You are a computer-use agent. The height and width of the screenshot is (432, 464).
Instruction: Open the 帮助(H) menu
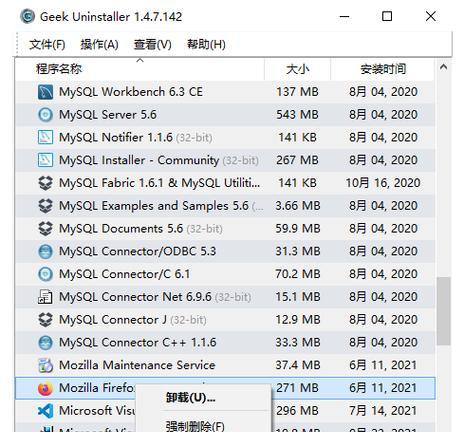206,44
